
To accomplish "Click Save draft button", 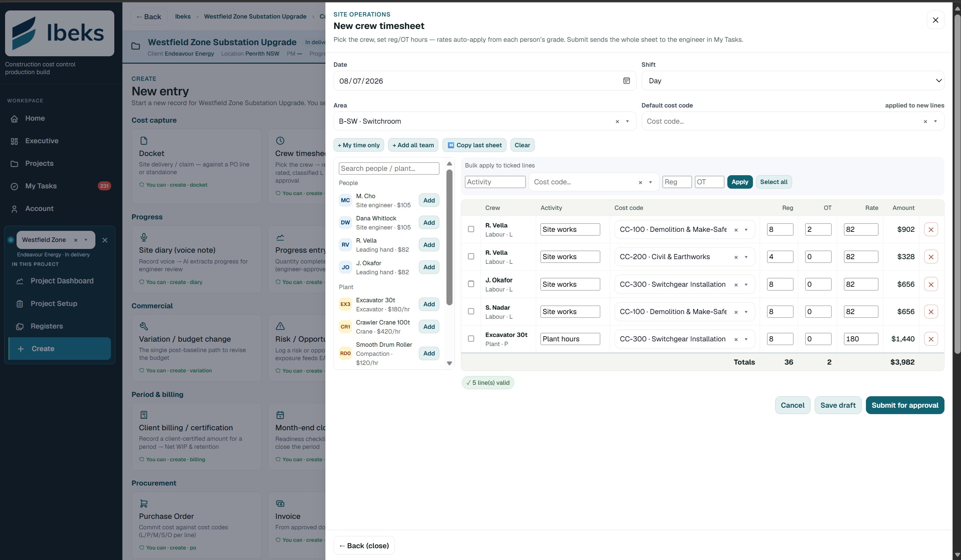I will click(x=838, y=405).
